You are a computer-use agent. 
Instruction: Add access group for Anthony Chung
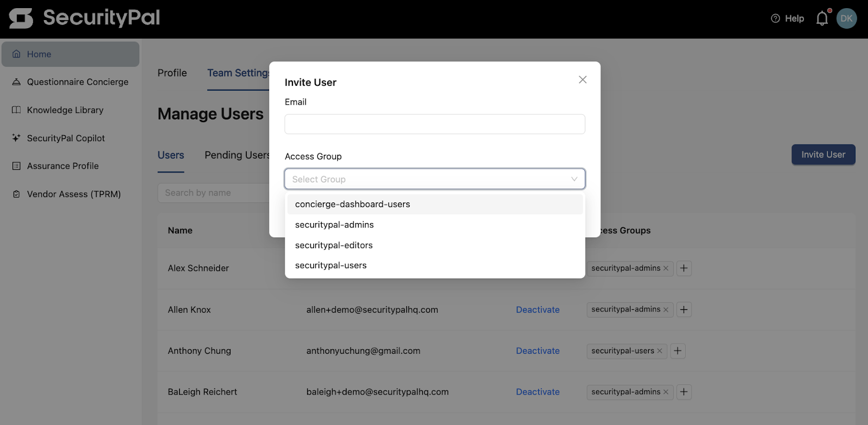(x=678, y=351)
